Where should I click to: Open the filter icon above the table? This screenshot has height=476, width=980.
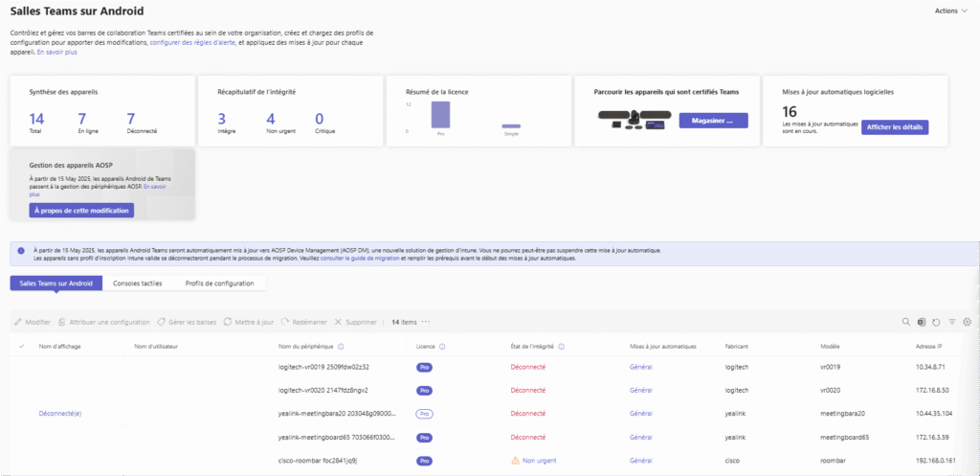pos(952,322)
